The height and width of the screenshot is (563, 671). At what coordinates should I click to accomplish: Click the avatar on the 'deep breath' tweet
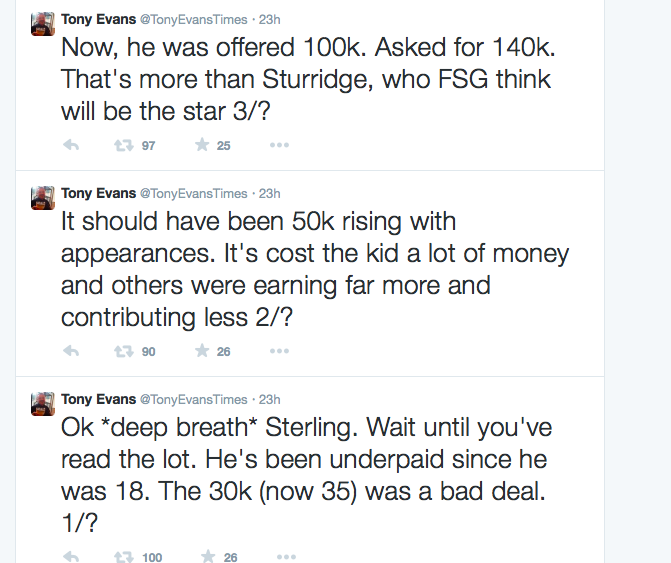click(42, 403)
